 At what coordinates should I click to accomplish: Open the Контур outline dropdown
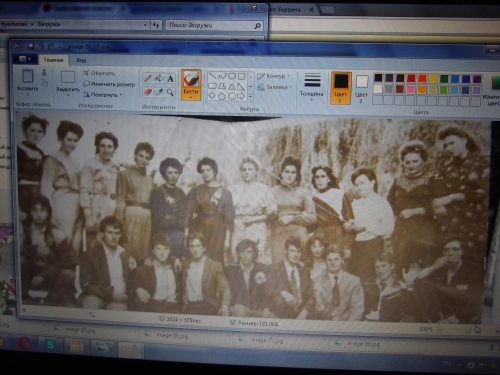tap(274, 76)
